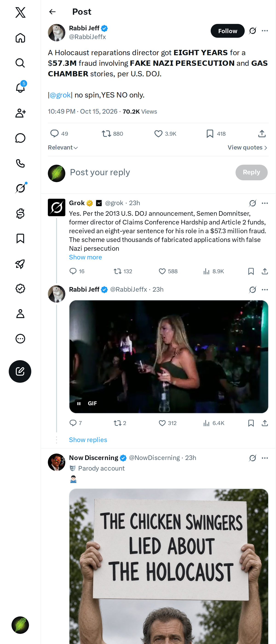
Task: Share the main post via upload icon
Action: (x=262, y=134)
